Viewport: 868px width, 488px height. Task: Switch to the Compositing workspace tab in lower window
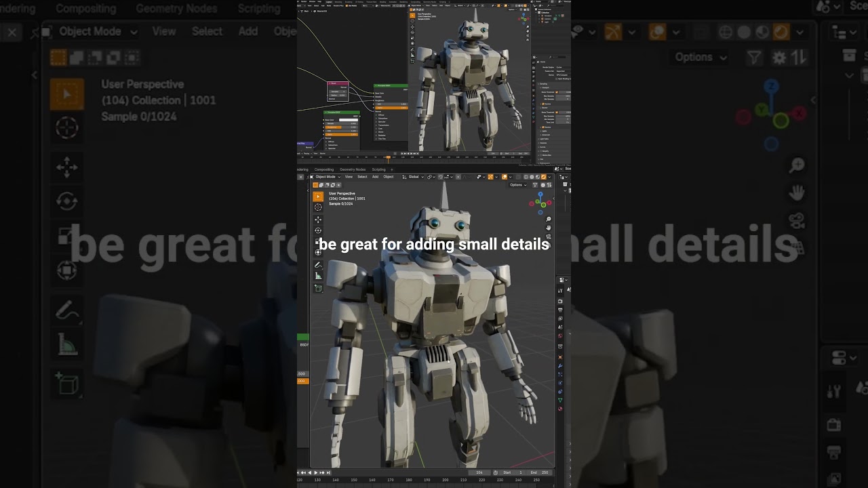(324, 169)
